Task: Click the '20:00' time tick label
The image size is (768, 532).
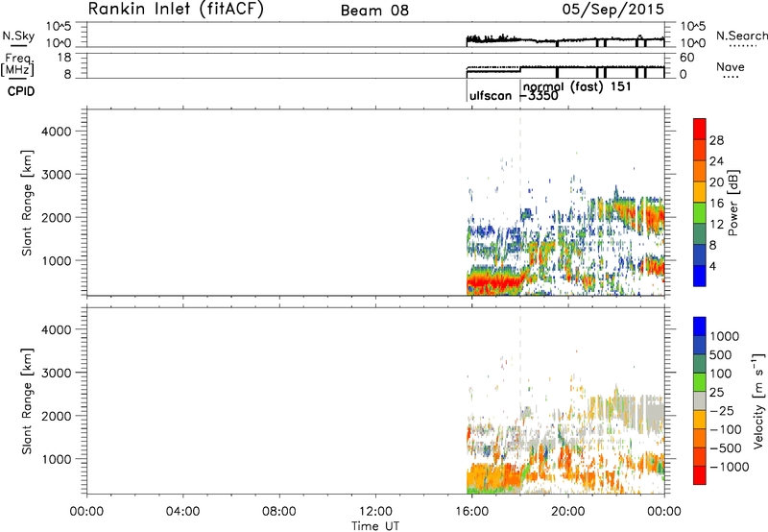Action: (568, 512)
